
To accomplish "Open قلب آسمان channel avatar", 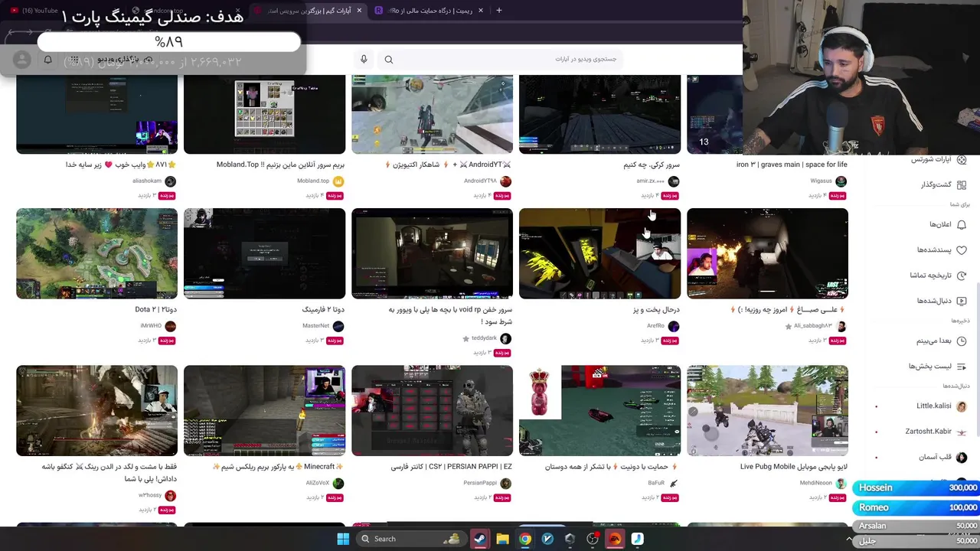I will coord(962,458).
